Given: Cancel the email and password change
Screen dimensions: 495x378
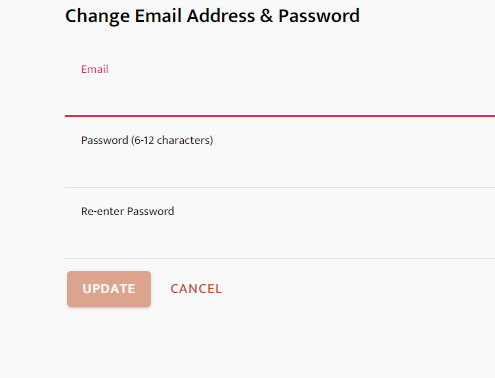Looking at the screenshot, I should [x=196, y=289].
